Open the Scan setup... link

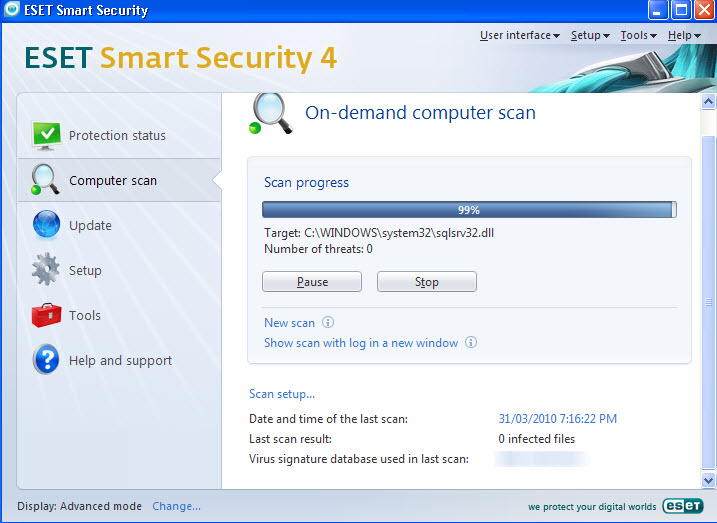282,394
